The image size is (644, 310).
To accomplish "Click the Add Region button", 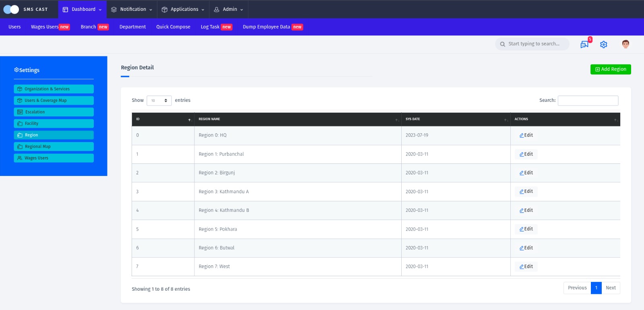I will (610, 69).
